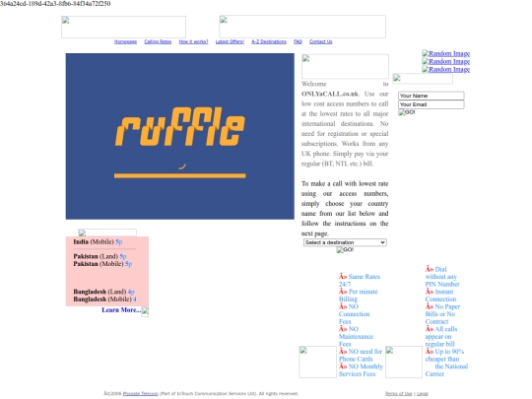Click the Bangladesh (Land) 4p rate
Image resolution: width=532 pixels, height=399 pixels.
pos(103,292)
